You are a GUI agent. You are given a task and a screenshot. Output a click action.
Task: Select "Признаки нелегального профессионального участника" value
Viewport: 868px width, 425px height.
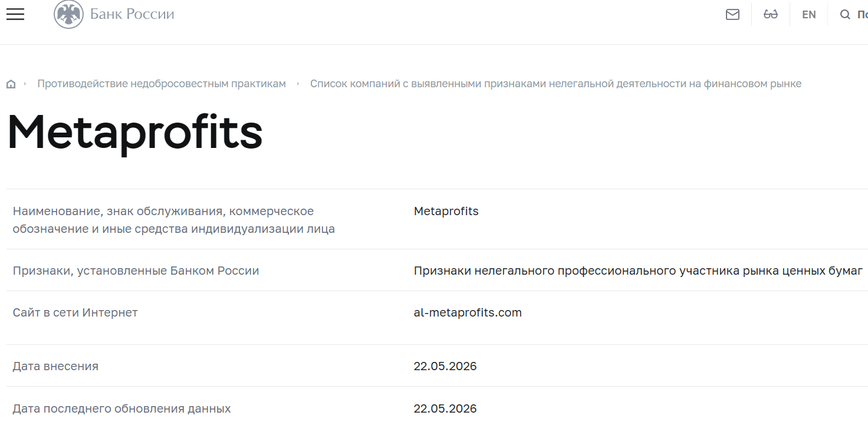coord(638,271)
